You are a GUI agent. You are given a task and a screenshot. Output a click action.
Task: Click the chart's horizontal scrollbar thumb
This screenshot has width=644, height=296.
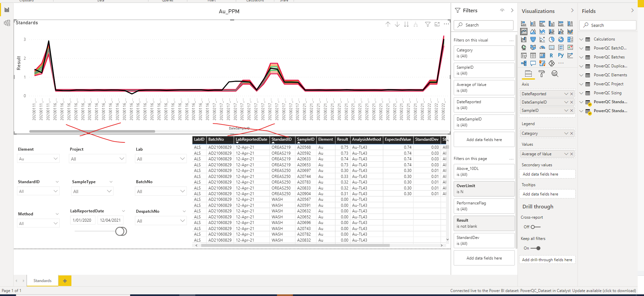(x=92, y=131)
